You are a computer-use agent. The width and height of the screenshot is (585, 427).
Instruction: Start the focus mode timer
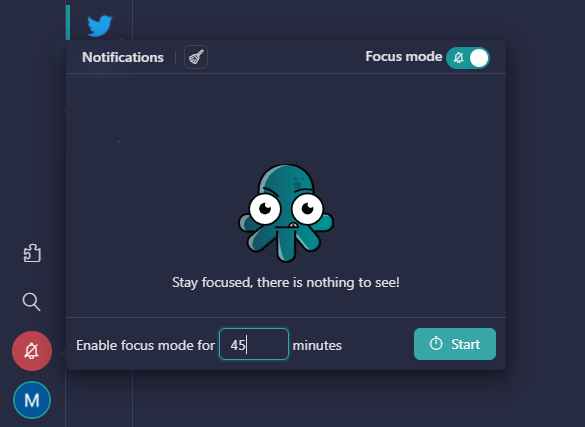coord(455,344)
